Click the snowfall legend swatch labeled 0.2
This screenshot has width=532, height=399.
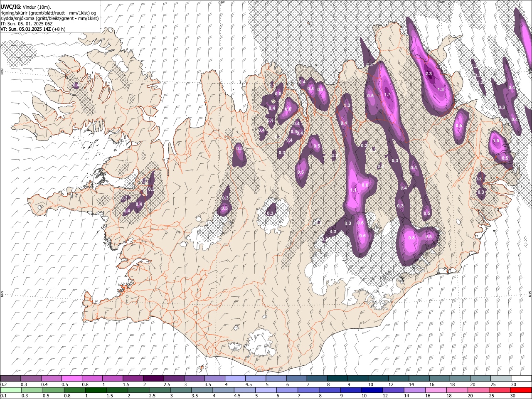pyautogui.click(x=10, y=379)
